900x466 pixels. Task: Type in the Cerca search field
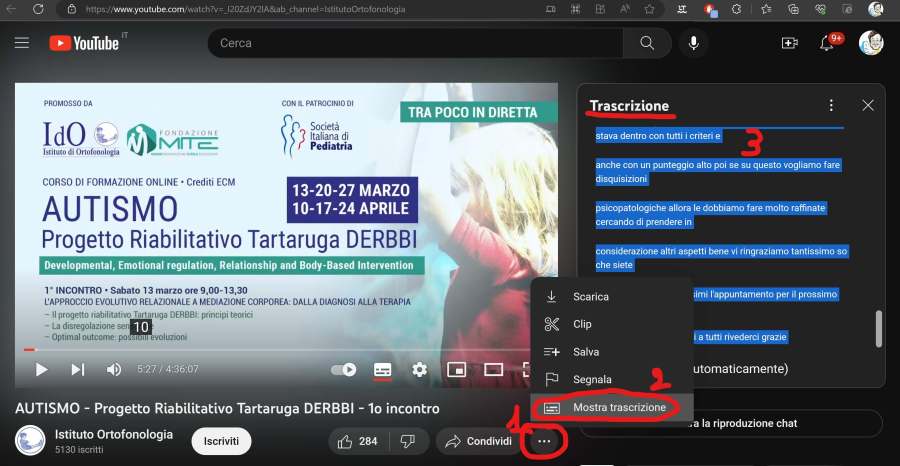point(415,43)
